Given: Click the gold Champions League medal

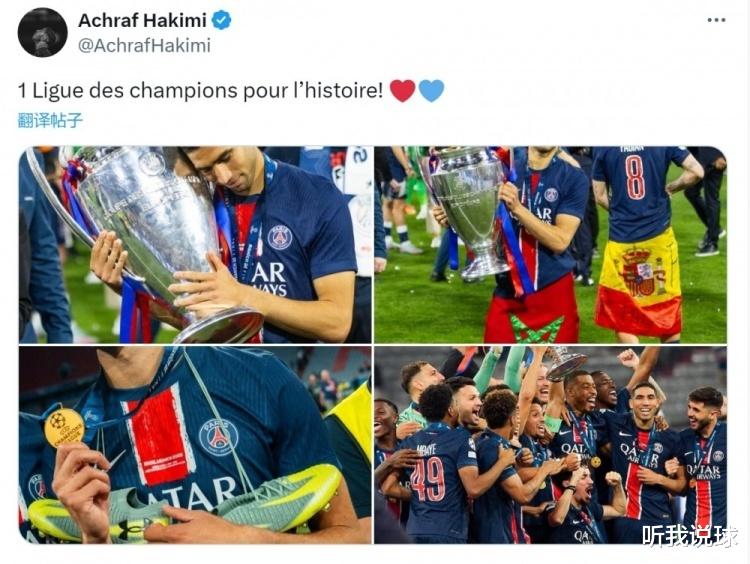Looking at the screenshot, I should point(64,427).
